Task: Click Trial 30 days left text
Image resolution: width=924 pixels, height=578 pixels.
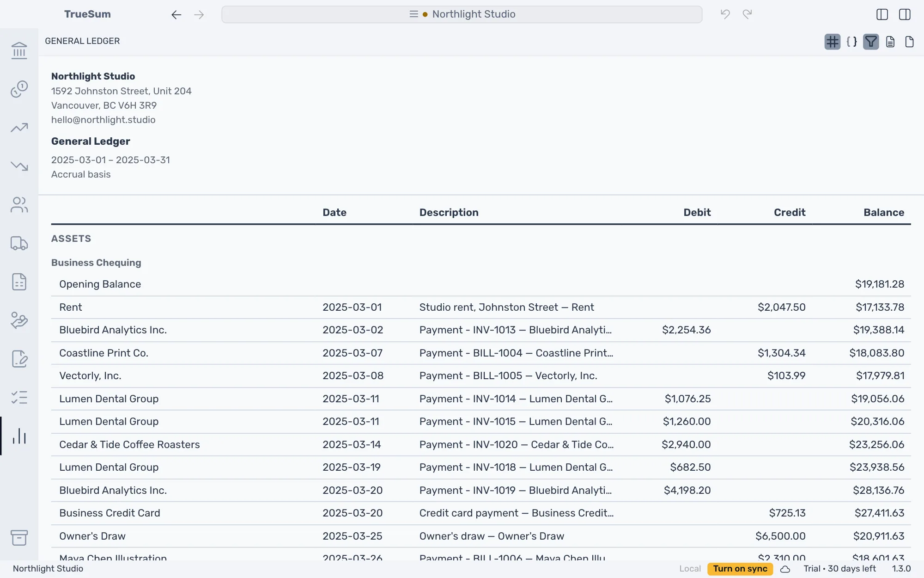Action: click(x=839, y=569)
